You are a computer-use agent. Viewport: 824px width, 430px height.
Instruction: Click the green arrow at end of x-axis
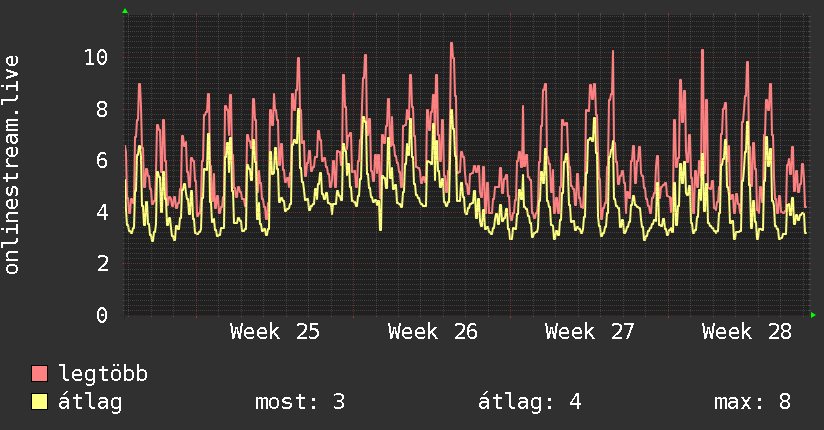tap(813, 315)
